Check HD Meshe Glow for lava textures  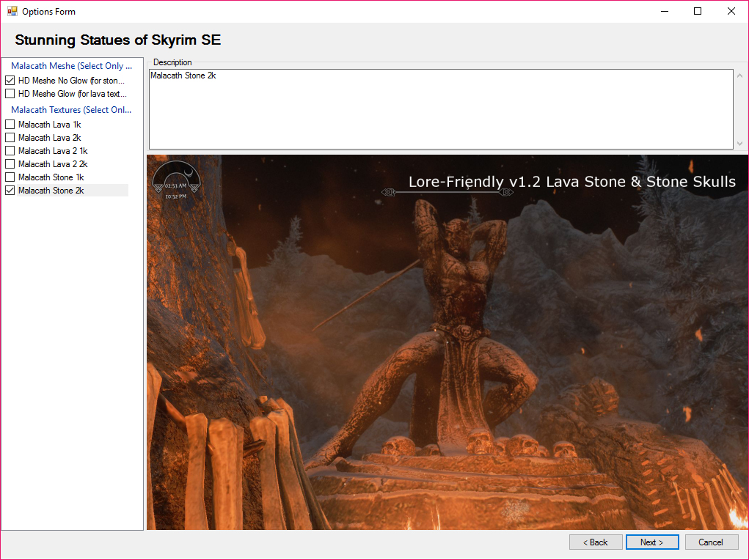pos(10,94)
